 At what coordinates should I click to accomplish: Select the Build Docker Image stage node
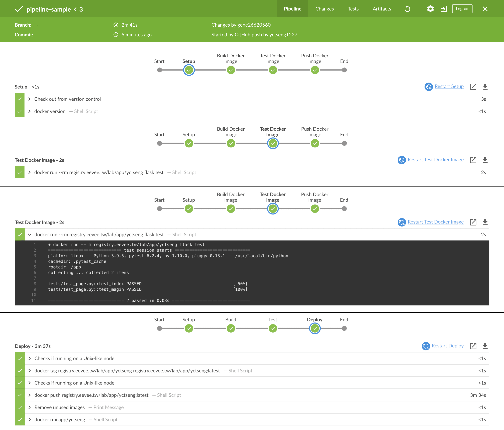pos(231,70)
